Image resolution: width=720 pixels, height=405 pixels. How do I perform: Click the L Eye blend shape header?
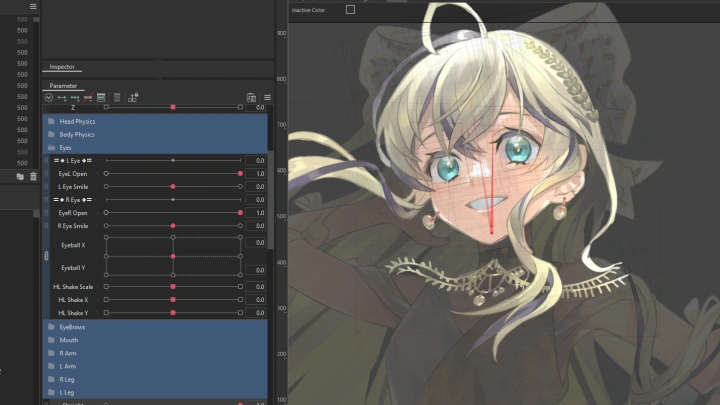click(x=73, y=160)
